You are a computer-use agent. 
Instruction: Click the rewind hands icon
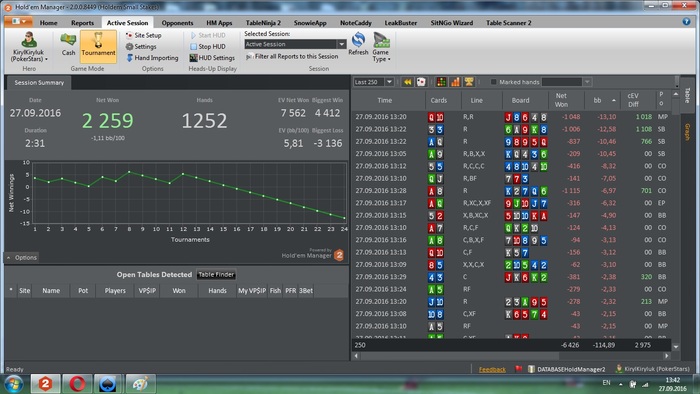[407, 82]
